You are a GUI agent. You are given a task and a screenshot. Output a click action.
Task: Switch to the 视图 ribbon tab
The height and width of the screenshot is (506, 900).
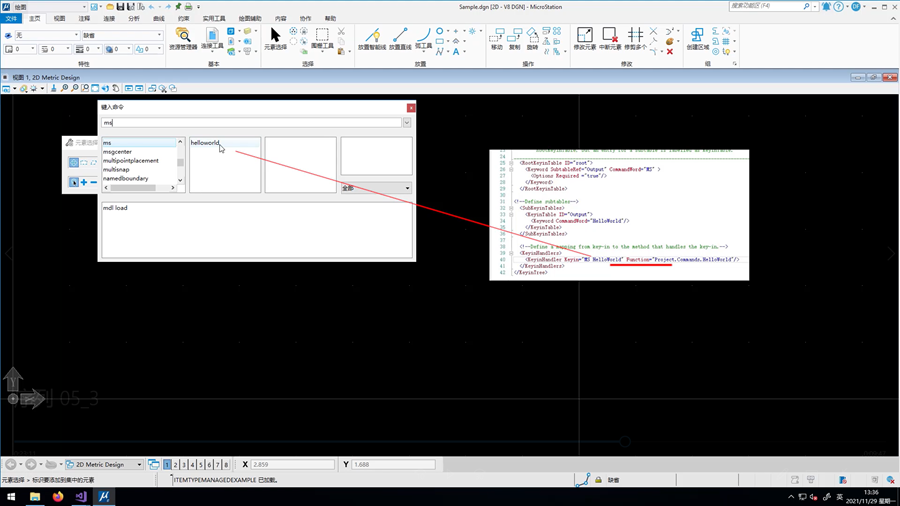[59, 18]
